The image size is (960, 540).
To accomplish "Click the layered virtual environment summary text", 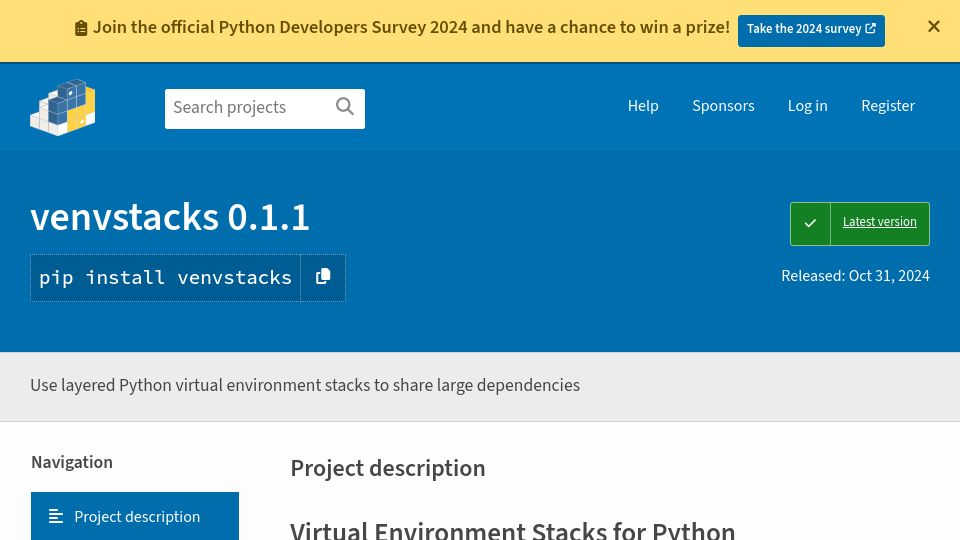I will coord(305,385).
